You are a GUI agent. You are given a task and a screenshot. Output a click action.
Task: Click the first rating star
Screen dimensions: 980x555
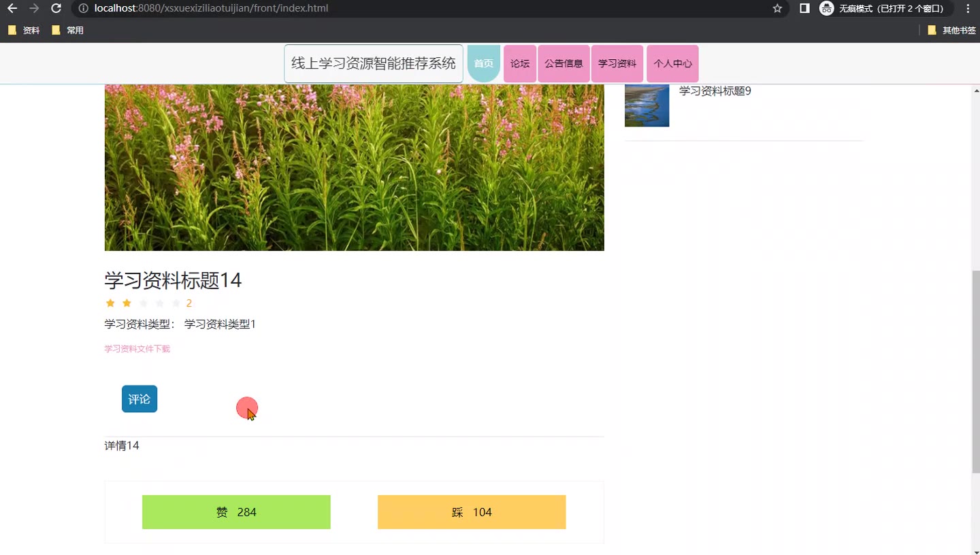click(110, 303)
